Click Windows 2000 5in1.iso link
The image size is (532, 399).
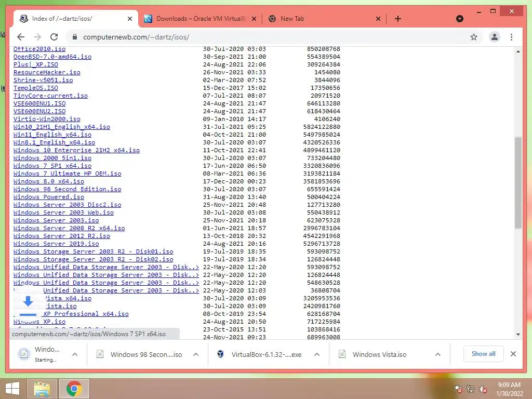52,158
